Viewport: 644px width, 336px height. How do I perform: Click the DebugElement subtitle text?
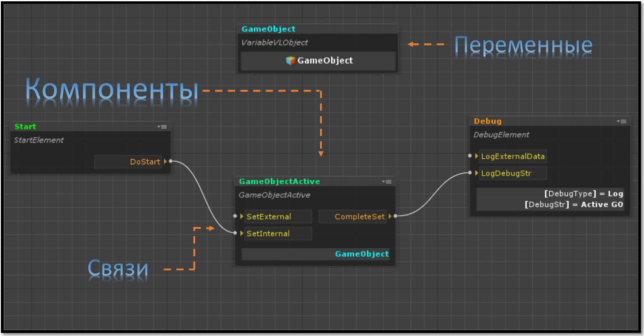click(x=502, y=135)
